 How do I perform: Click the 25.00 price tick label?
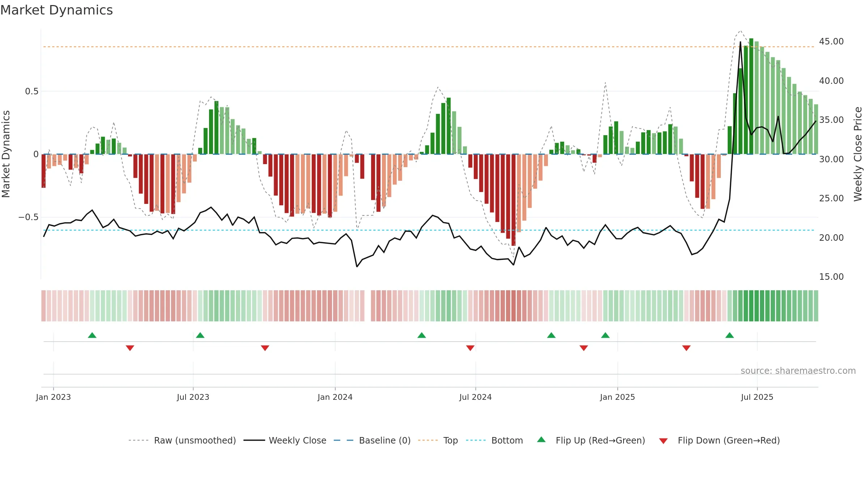[x=831, y=198]
